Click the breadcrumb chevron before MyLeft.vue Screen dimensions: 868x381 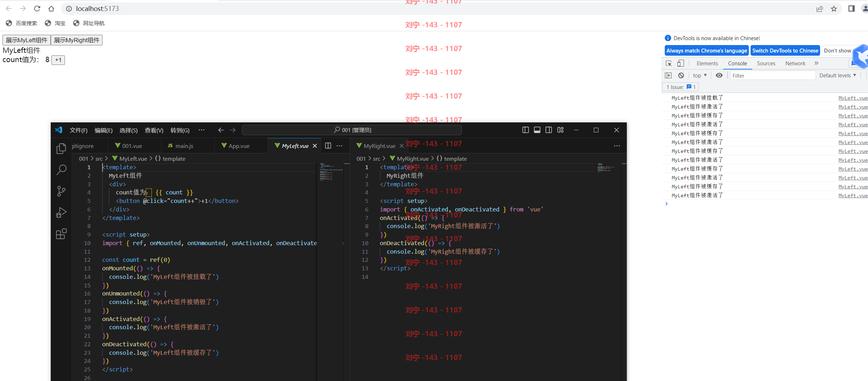click(x=106, y=159)
